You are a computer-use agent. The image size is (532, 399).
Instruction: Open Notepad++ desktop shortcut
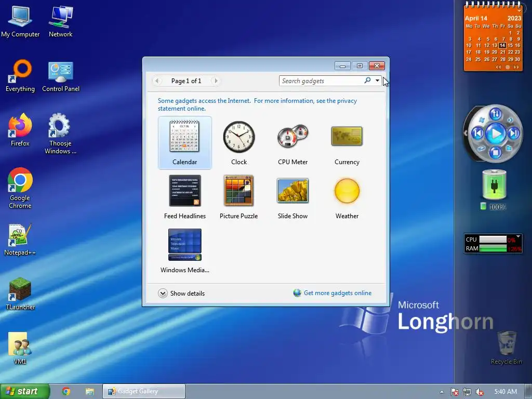pos(20,240)
